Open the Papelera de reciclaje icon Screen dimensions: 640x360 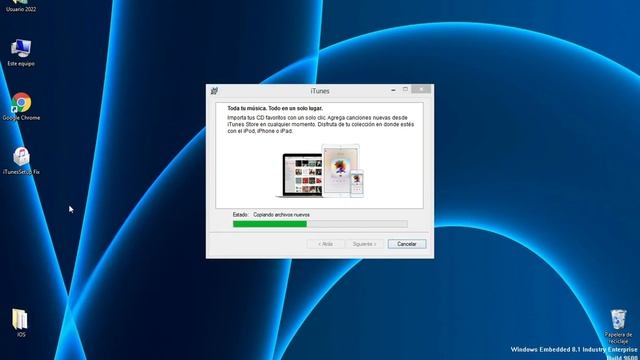[x=618, y=327]
